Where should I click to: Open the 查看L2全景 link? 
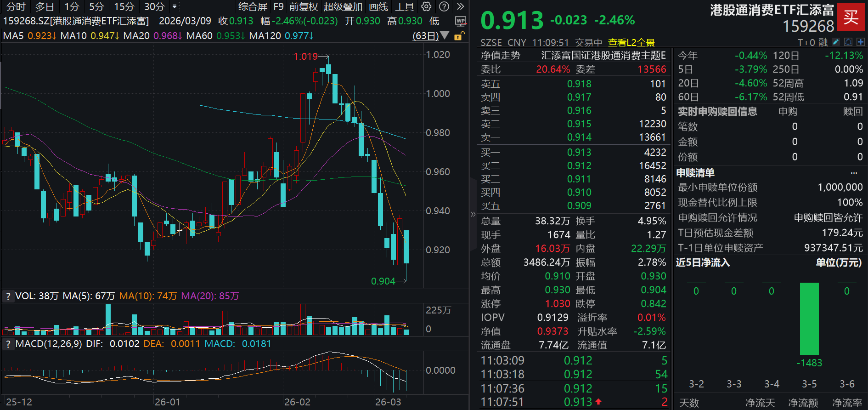(x=631, y=43)
